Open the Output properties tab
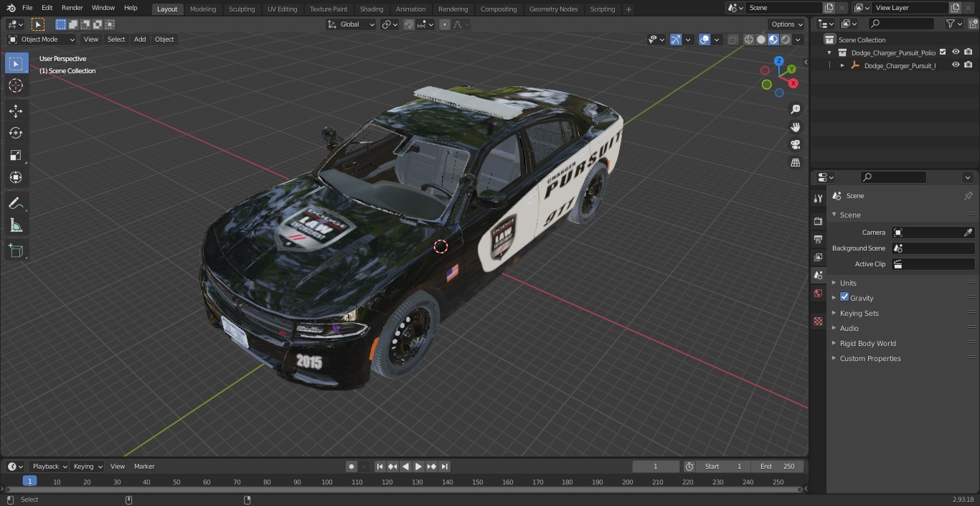Image resolution: width=980 pixels, height=506 pixels. [818, 239]
